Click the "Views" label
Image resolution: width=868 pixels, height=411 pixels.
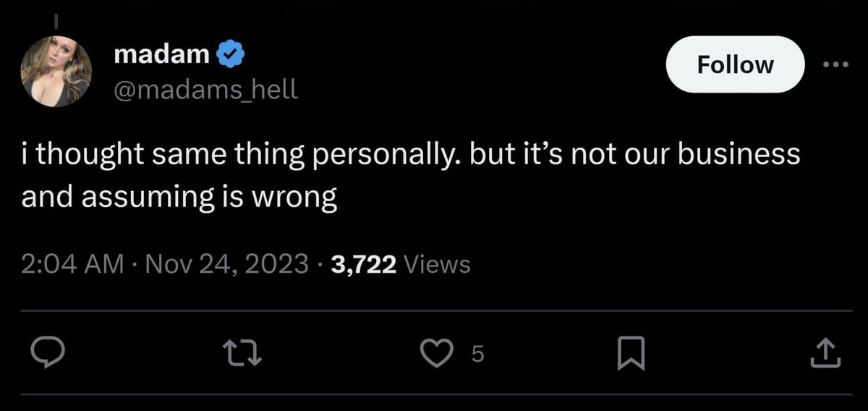(x=437, y=265)
